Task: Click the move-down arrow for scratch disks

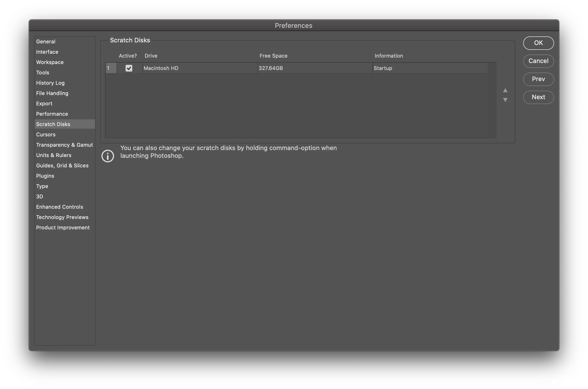Action: 505,100
